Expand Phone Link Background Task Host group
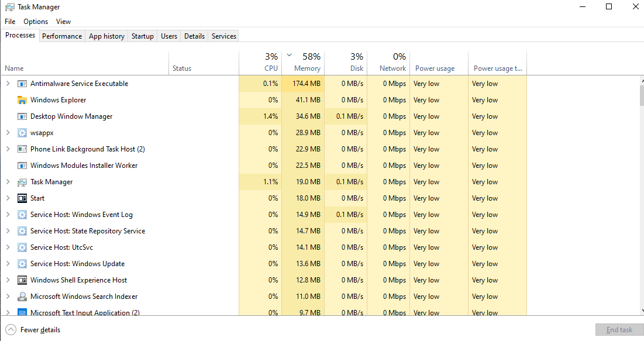This screenshot has height=341, width=644. [x=8, y=149]
